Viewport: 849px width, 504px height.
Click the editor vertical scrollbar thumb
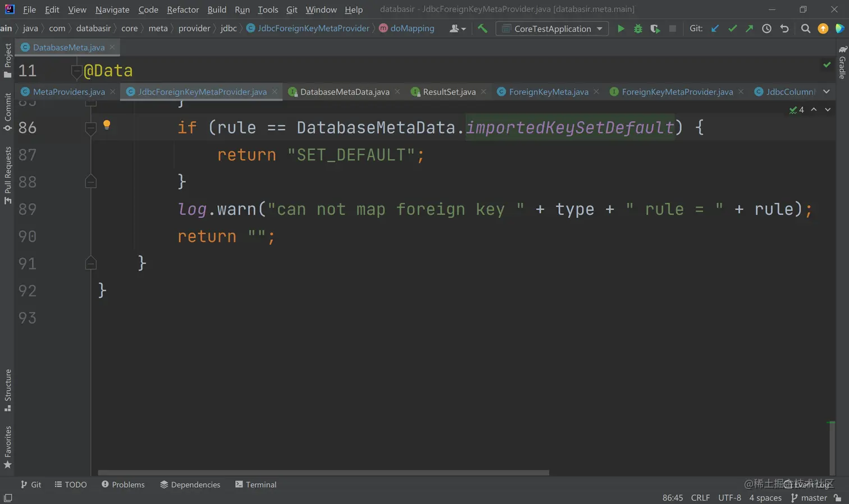832,448
